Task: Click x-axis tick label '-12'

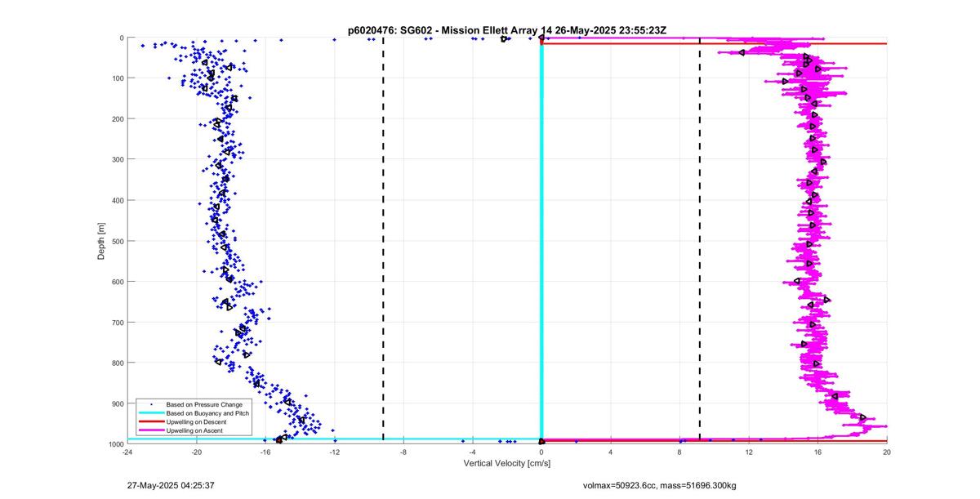Action: coord(334,451)
